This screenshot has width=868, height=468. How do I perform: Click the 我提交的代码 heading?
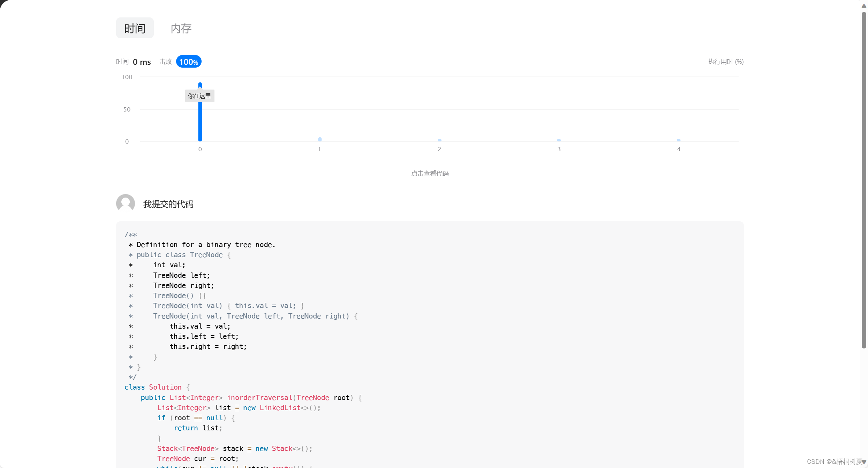pos(168,204)
